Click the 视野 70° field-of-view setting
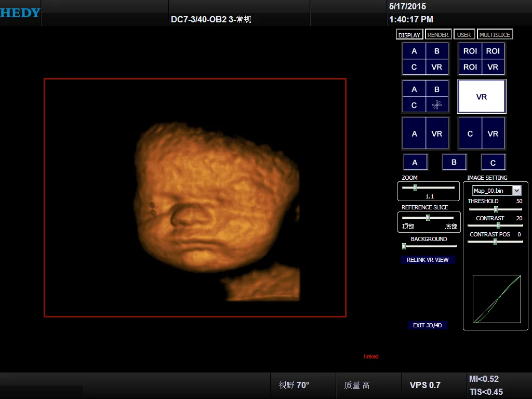 pyautogui.click(x=294, y=385)
